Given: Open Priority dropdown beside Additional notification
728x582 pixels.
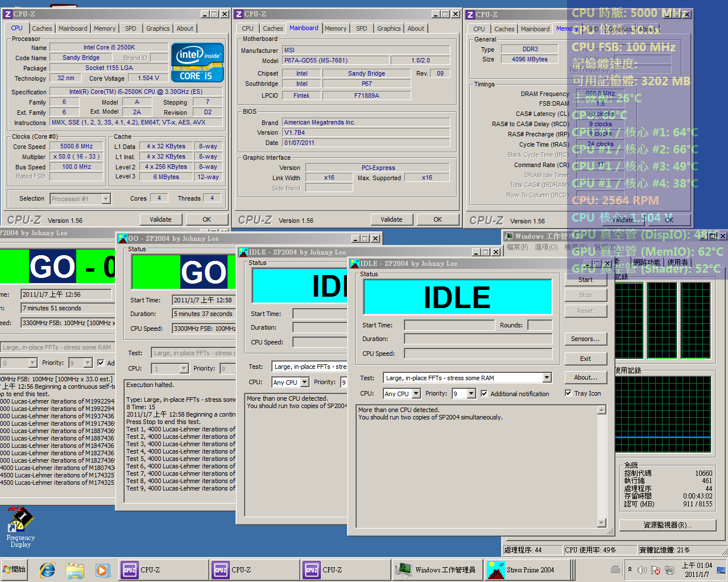Looking at the screenshot, I should [471, 393].
